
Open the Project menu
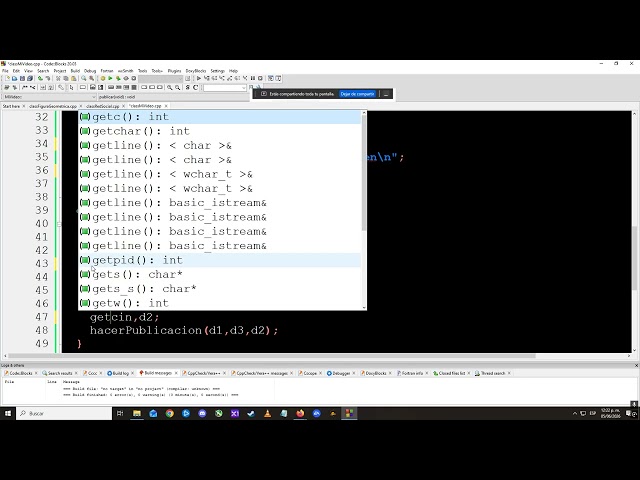pos(60,71)
